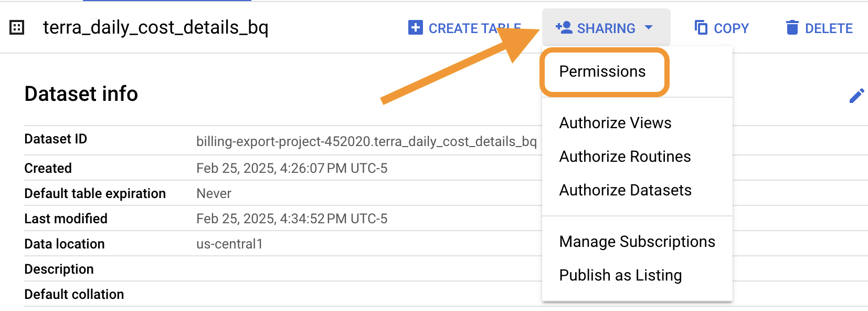Click the Never expiration value
868x311 pixels.
[x=214, y=194]
